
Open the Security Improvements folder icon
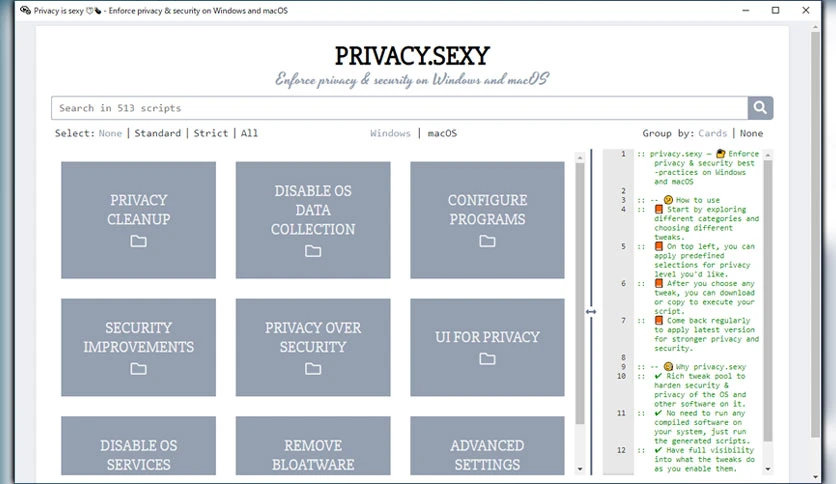click(139, 368)
